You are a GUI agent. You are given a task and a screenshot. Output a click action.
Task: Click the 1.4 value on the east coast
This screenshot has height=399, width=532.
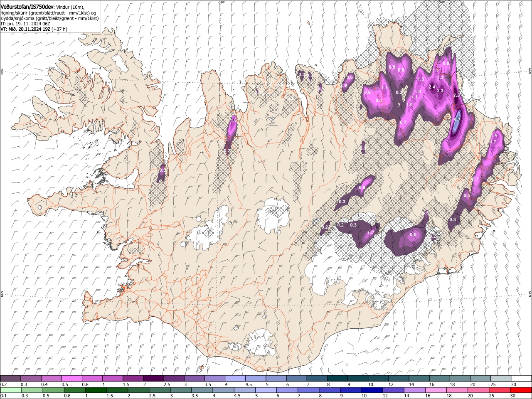[494, 136]
